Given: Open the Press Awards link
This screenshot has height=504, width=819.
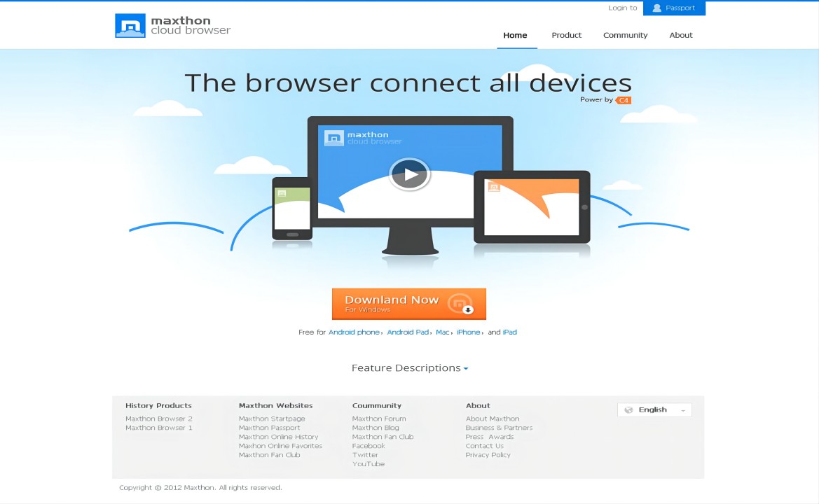Looking at the screenshot, I should pos(490,437).
